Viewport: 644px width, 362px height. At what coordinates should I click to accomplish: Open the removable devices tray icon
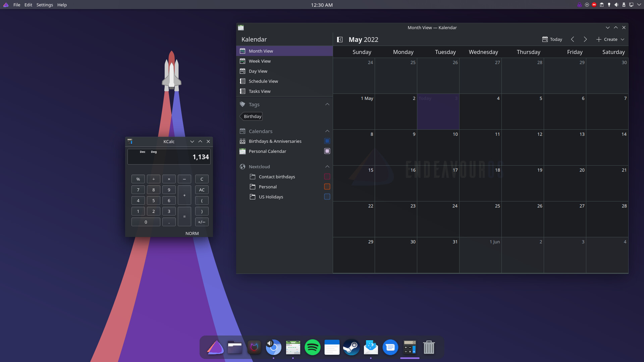624,5
